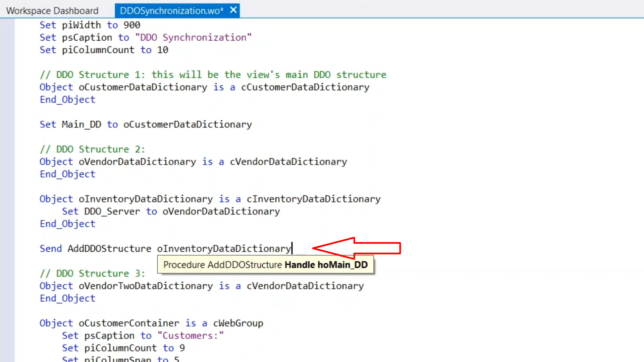Click the oCustomerDataDictionary object declaration
644x362 pixels.
coord(143,87)
